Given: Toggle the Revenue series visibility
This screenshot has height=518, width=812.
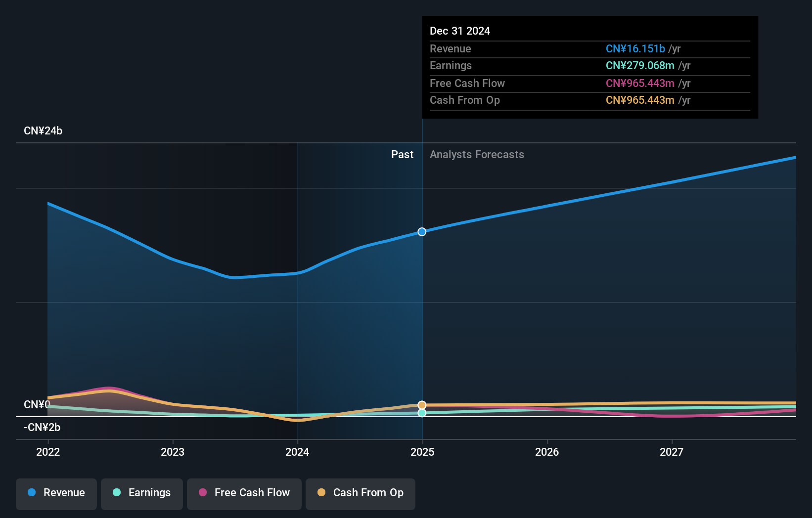Looking at the screenshot, I should click(x=56, y=494).
